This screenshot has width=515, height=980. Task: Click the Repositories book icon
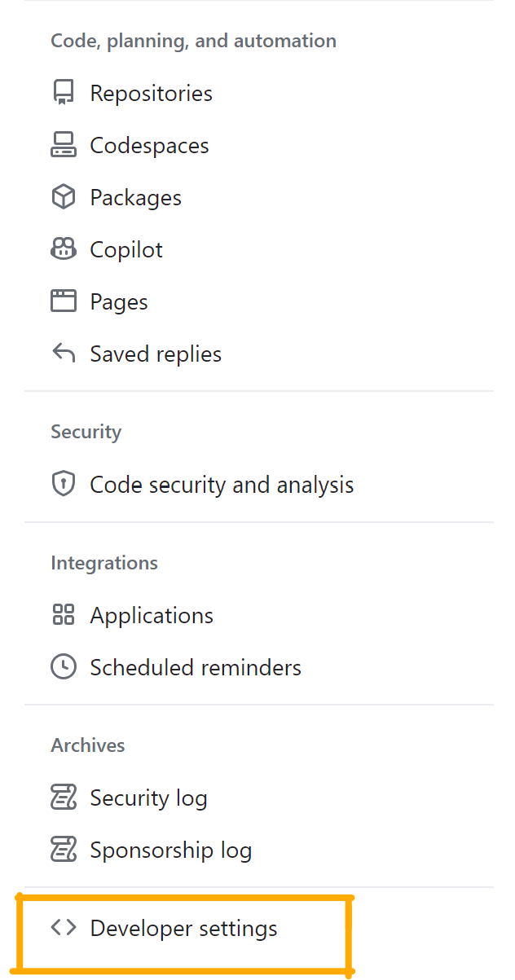click(x=64, y=93)
